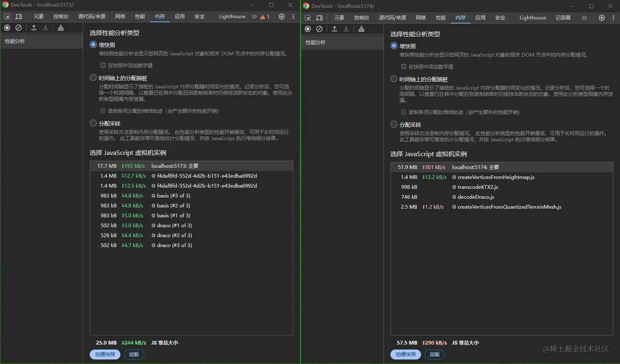Open 源代码/来源 tab in left window
This screenshot has height=364, width=620.
pos(92,17)
